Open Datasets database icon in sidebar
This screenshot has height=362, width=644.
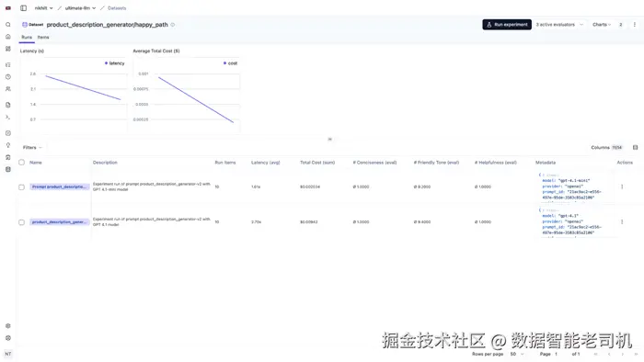click(7, 169)
